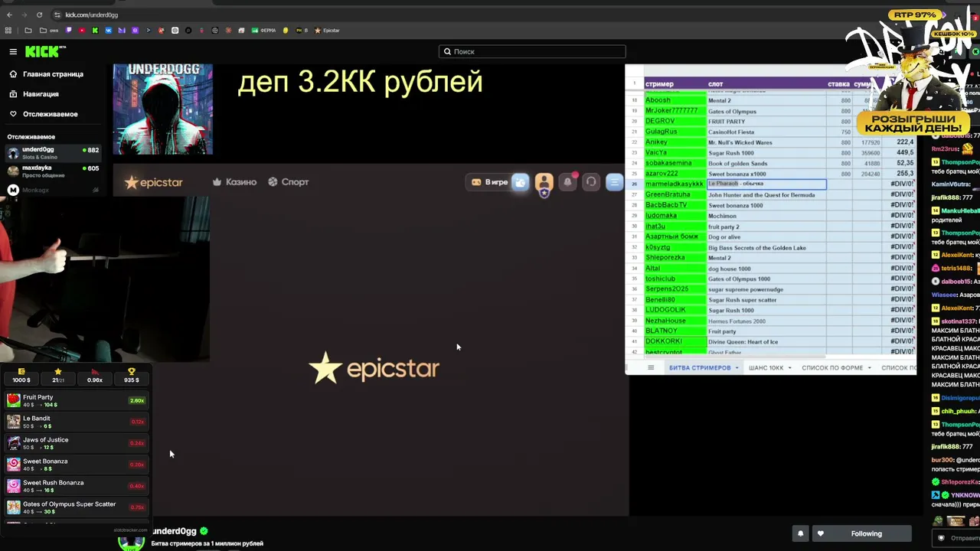The width and height of the screenshot is (980, 551).
Task: Go to Главная страница in the sidebar
Action: (x=46, y=74)
